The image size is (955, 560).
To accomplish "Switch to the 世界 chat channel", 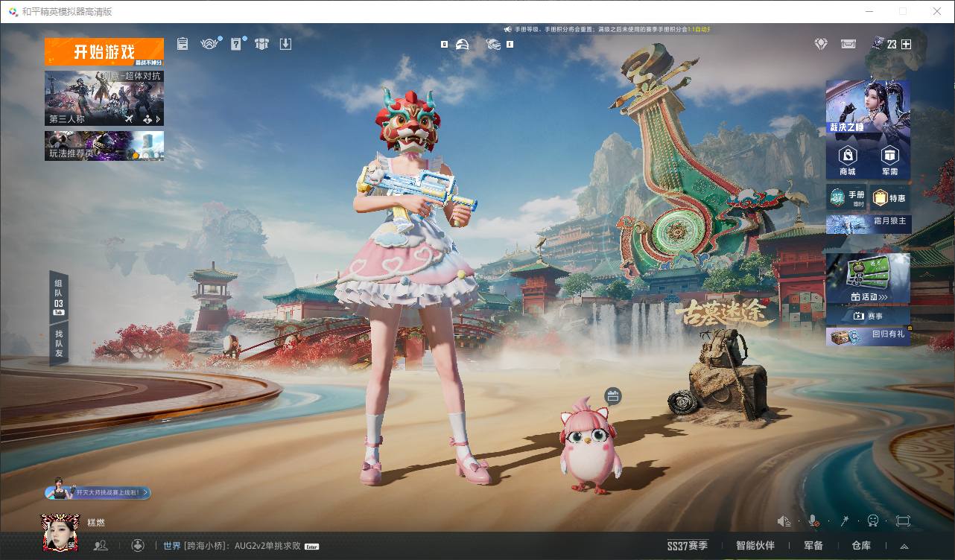I will [172, 546].
